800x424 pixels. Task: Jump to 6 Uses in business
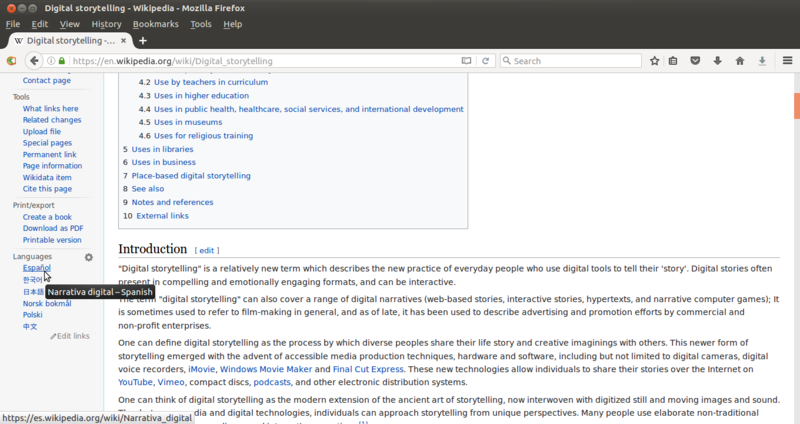[159, 162]
